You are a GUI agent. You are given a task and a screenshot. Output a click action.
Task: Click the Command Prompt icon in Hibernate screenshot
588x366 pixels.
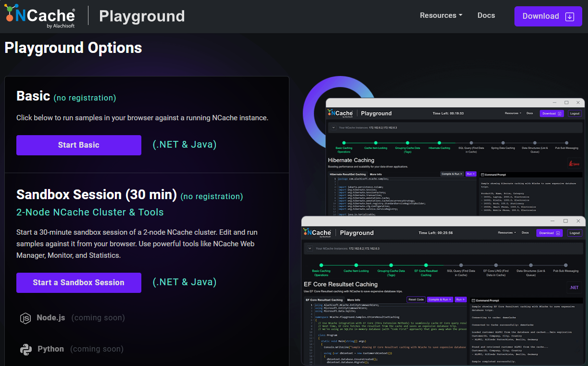[482, 175]
